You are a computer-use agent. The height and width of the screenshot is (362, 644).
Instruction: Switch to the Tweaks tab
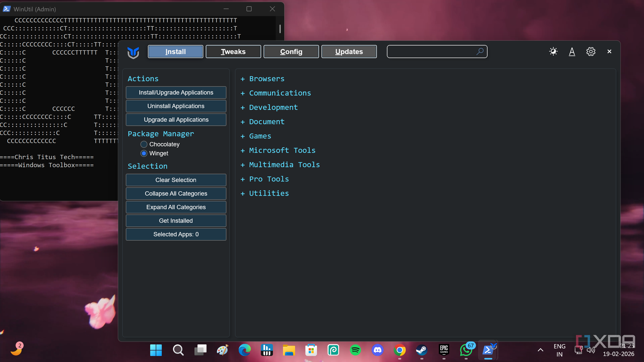pos(233,52)
